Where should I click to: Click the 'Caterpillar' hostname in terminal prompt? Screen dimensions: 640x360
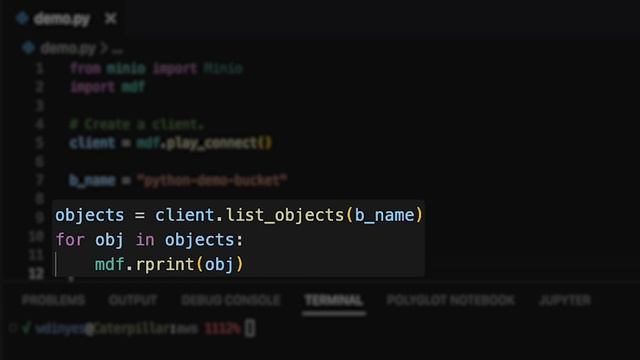pyautogui.click(x=132, y=329)
